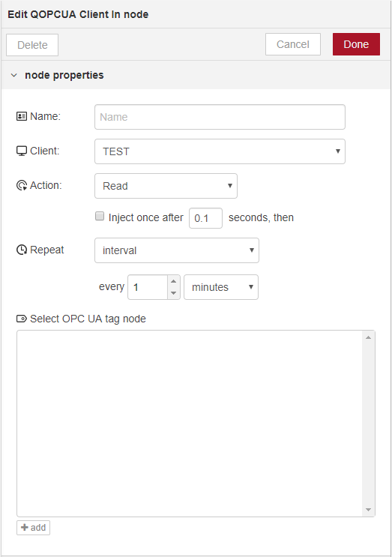Decrease the every interval with down arrow
Image resolution: width=392 pixels, height=557 pixels.
click(x=174, y=293)
